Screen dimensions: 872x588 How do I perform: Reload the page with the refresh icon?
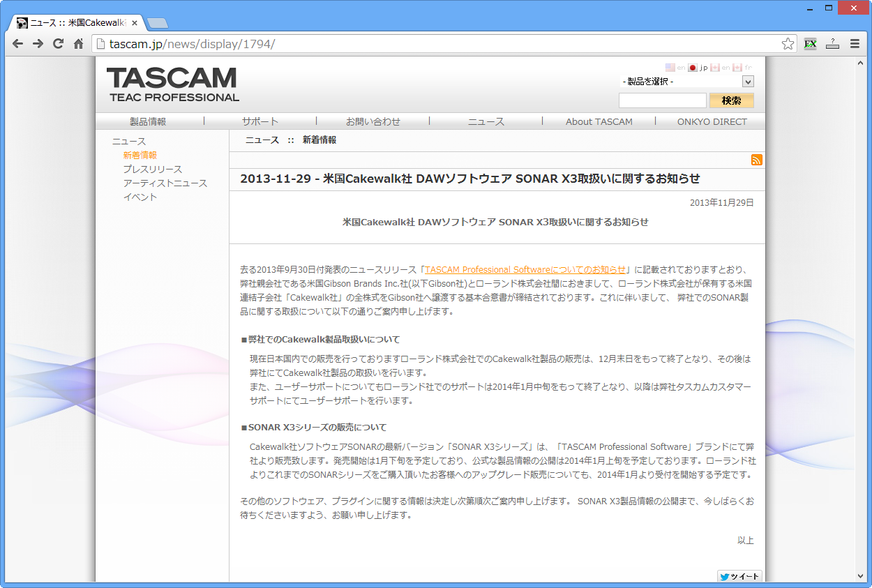[x=59, y=44]
